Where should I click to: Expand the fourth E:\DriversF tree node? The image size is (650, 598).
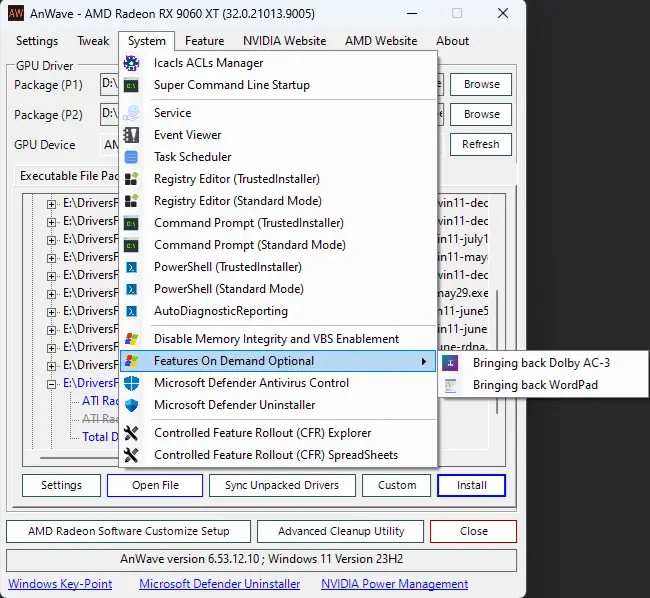pyautogui.click(x=51, y=258)
